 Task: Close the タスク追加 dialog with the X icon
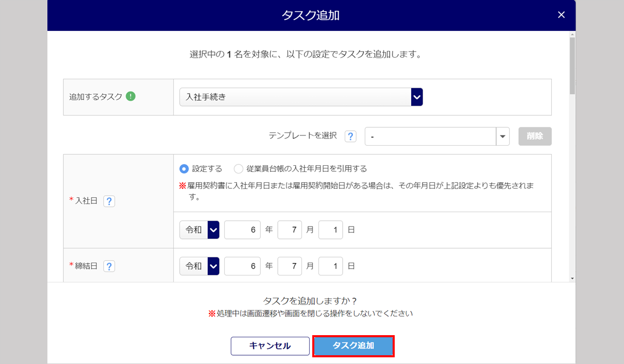coord(561,15)
